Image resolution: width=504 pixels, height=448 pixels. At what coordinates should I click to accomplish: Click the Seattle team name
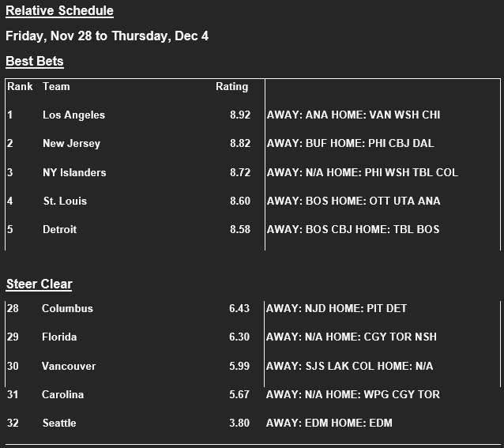(59, 423)
